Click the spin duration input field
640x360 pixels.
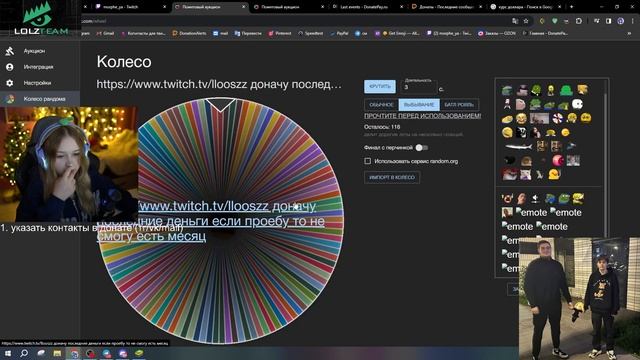pyautogui.click(x=420, y=87)
